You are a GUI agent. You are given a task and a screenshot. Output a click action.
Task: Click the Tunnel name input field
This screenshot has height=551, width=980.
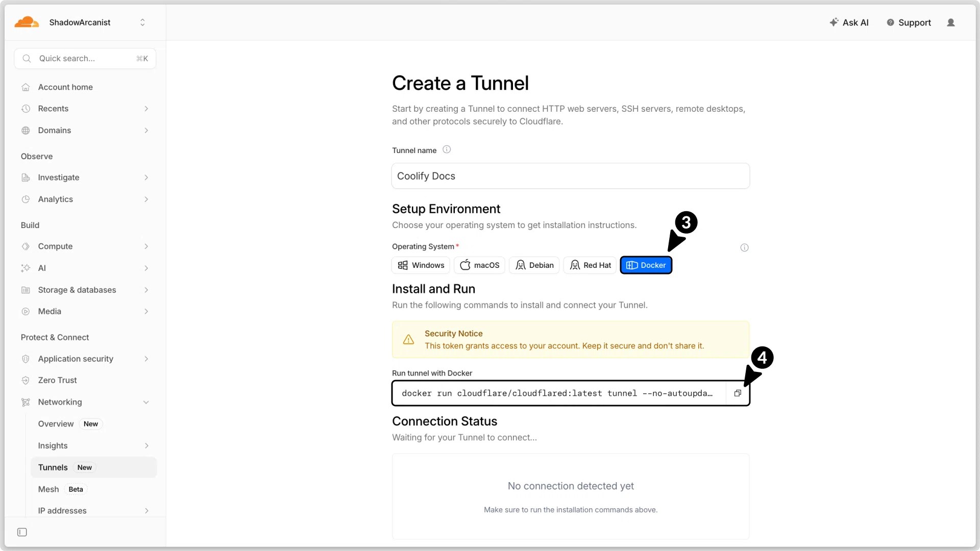pyautogui.click(x=571, y=176)
